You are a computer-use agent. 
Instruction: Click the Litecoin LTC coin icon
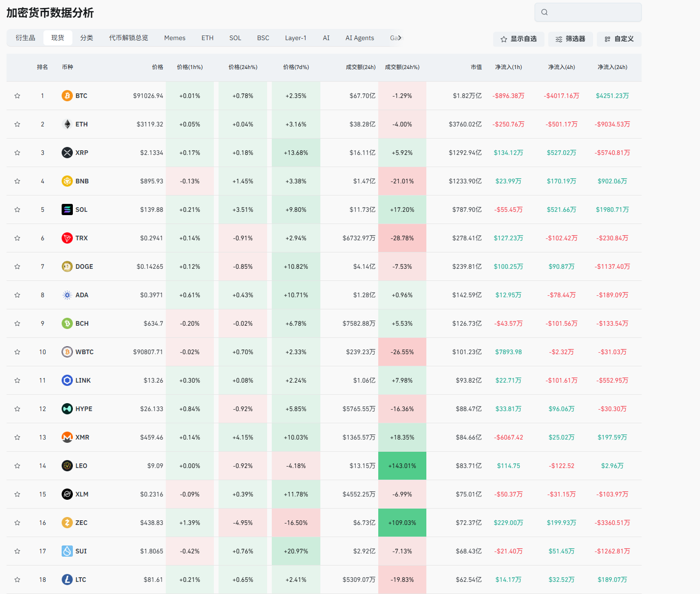(67, 580)
